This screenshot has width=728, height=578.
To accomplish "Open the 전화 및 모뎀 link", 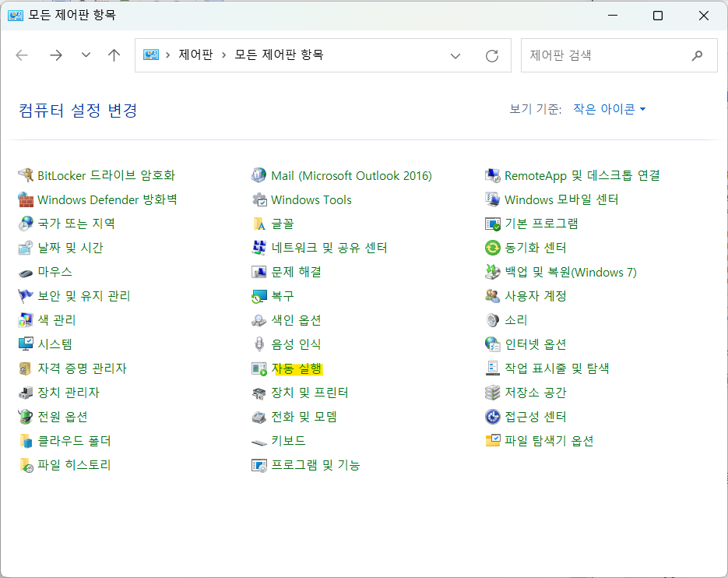I will click(304, 417).
